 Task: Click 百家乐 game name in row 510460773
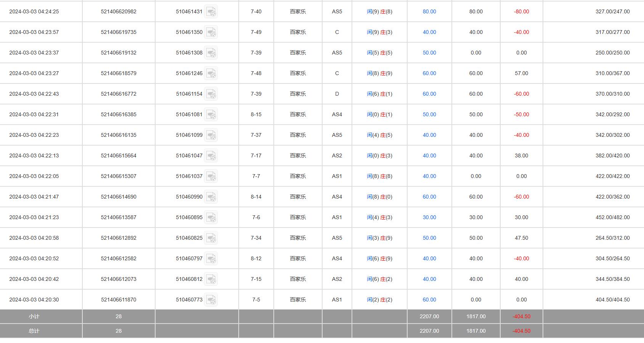pyautogui.click(x=298, y=300)
